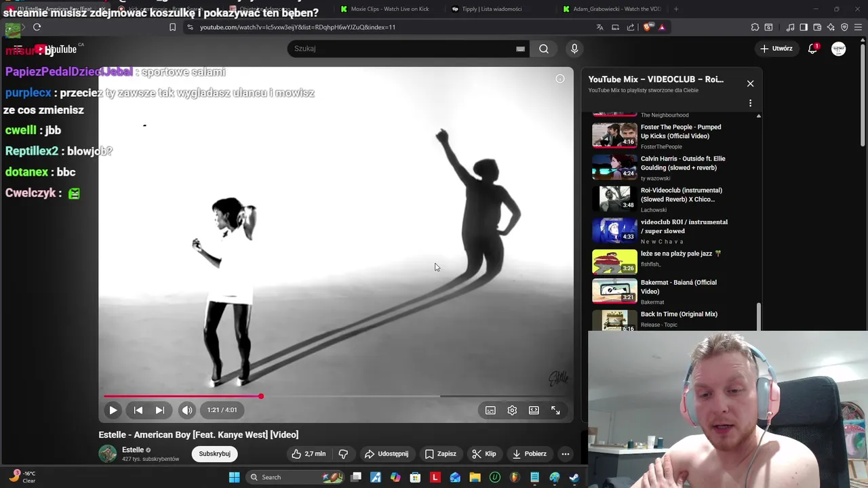Switch to the Adam_Grabowiecki VOD tab

point(612,9)
